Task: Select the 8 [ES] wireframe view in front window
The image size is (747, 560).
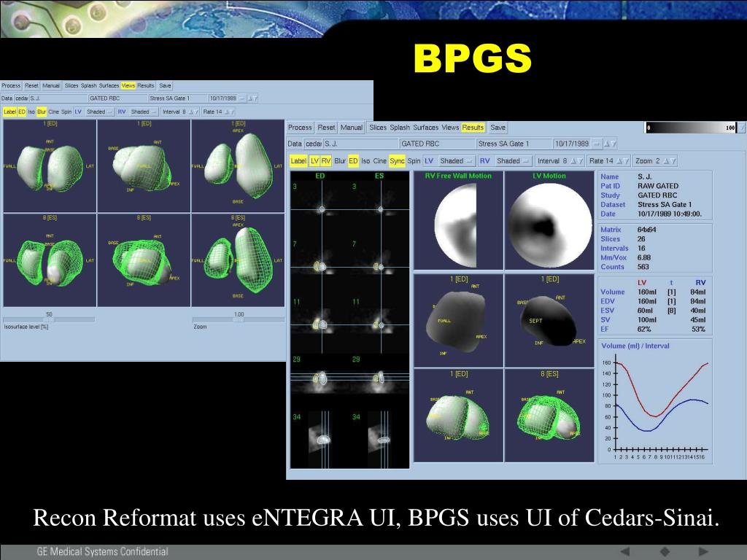Action: tap(549, 416)
